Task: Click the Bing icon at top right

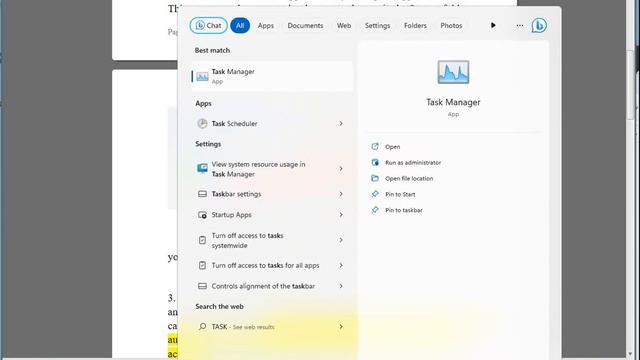Action: [x=539, y=25]
